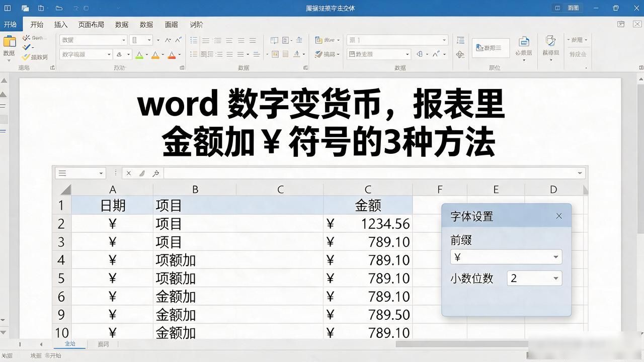Select column header A
644x362 pixels.
(112, 190)
